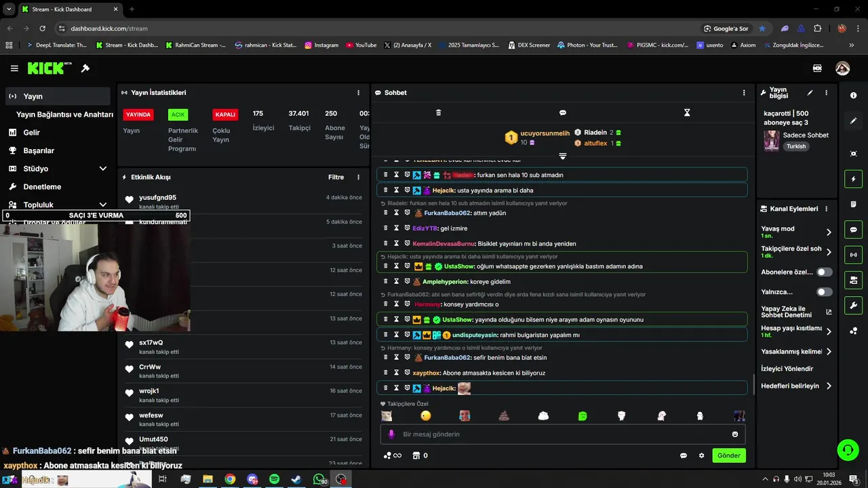Open Takipçilere özel sohbet options chevron
Viewport: 868px width, 488px height.
(829, 252)
